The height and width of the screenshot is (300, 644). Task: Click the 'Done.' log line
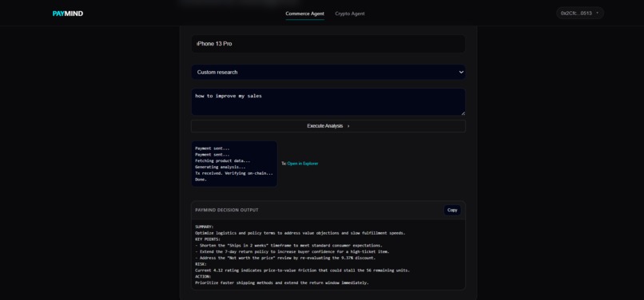[x=201, y=180]
